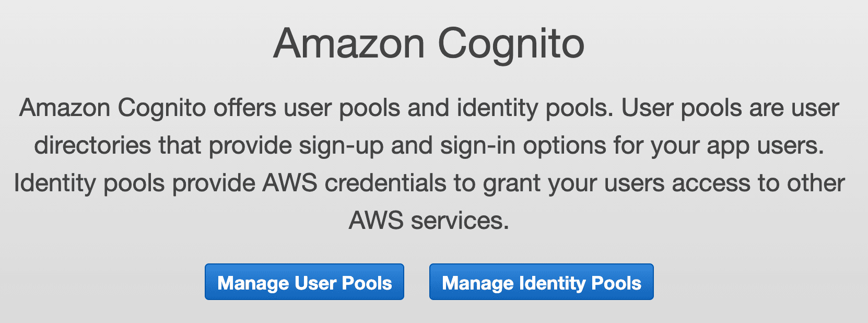Click the phrase 'AWS services' in the text
The height and width of the screenshot is (323, 868).
[x=428, y=221]
